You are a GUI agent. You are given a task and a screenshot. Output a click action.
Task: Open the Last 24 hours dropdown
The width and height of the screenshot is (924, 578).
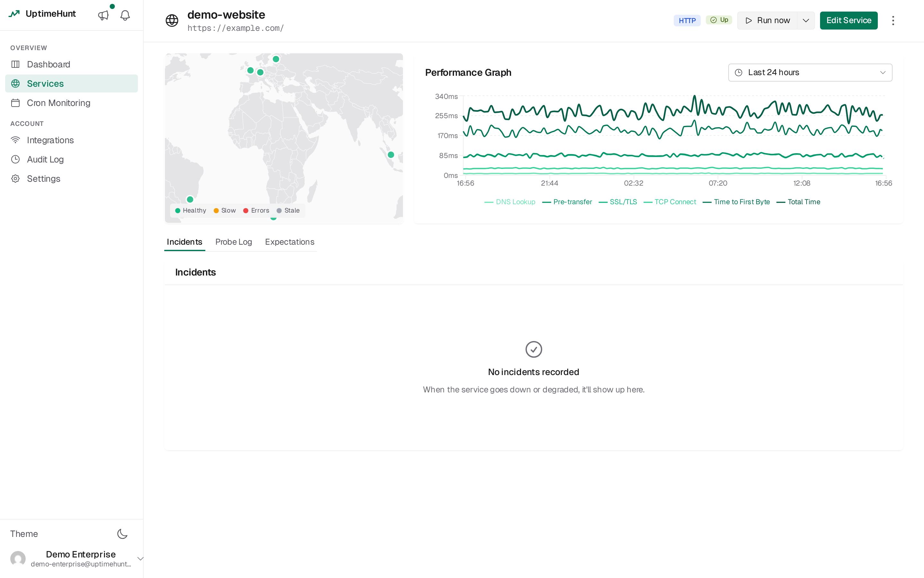click(x=810, y=73)
